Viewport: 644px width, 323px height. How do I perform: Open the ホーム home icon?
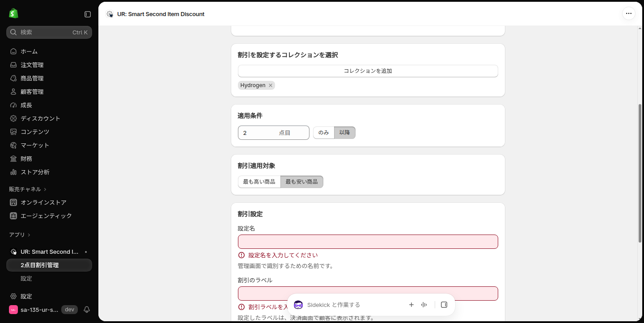[x=13, y=51]
